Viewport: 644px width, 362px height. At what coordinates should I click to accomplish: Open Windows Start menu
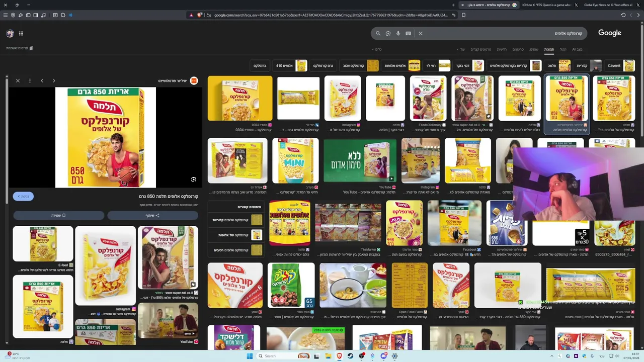point(249,356)
